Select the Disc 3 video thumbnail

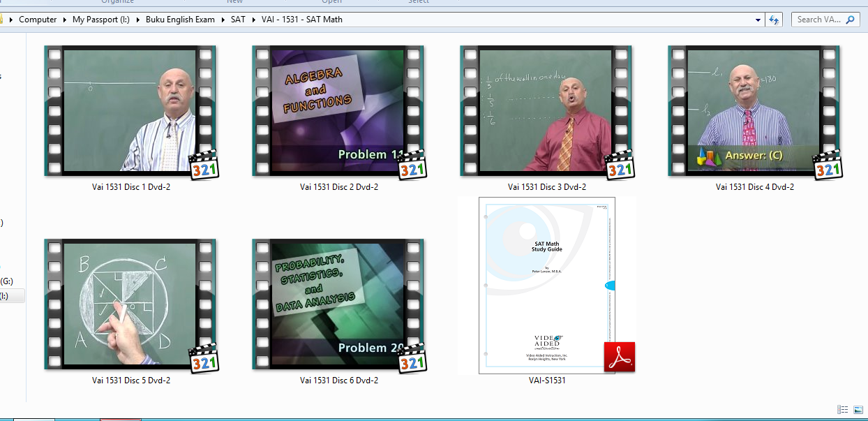pyautogui.click(x=546, y=111)
